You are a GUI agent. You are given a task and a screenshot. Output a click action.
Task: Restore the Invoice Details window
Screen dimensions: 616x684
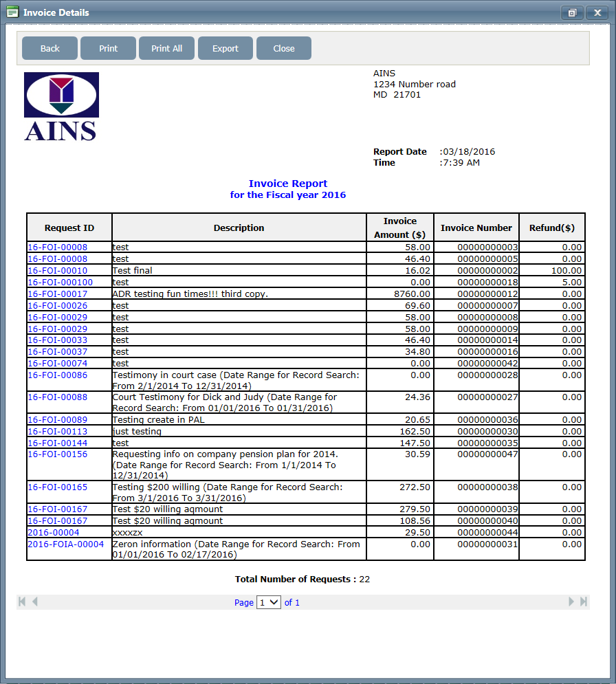[571, 12]
